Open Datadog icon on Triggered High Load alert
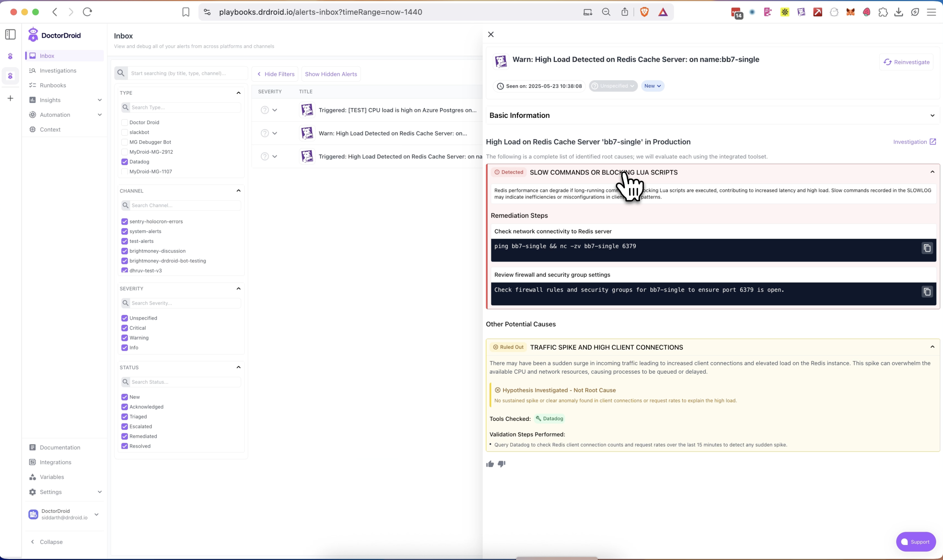Screen dimensions: 943x560 pyautogui.click(x=307, y=156)
